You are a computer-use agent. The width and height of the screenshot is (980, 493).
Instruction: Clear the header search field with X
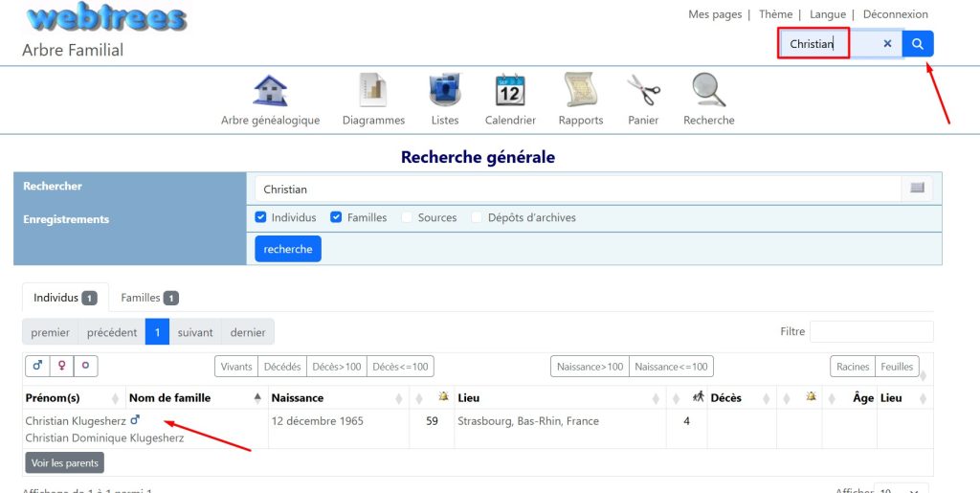(887, 44)
